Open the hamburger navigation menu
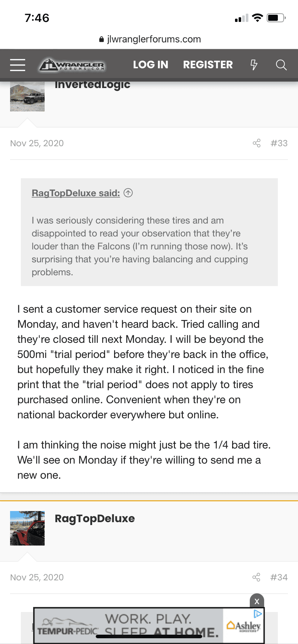Screen dimensions: 298x644 18,65
